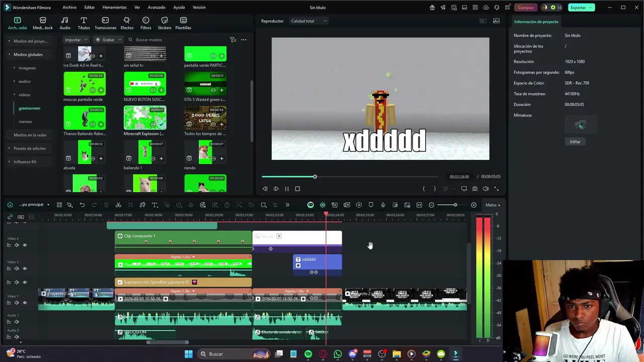The image size is (644, 362).
Task: Open the Exportar button dropdown arrow
Action: coord(591,8)
